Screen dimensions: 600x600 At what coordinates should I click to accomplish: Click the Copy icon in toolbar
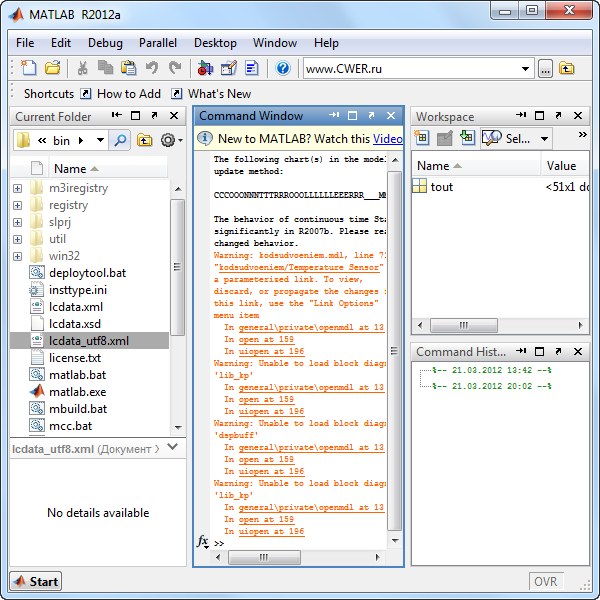pyautogui.click(x=105, y=68)
